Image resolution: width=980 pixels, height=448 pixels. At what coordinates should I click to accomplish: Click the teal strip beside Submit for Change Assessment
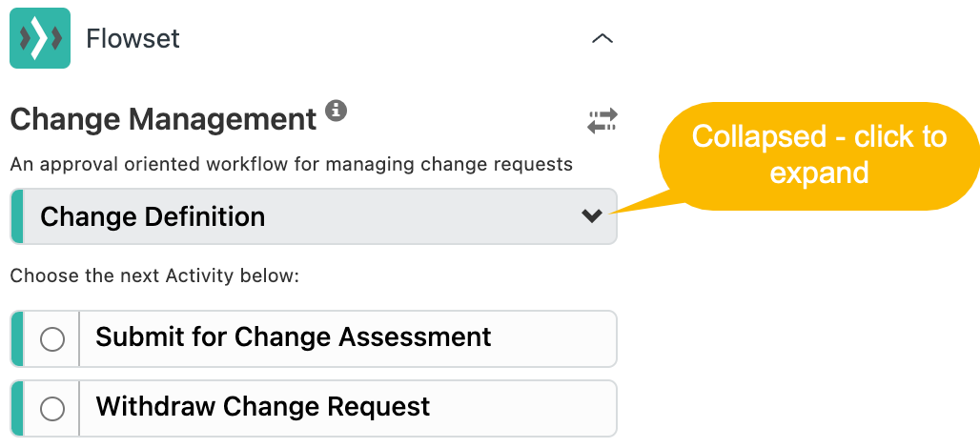[x=17, y=338]
